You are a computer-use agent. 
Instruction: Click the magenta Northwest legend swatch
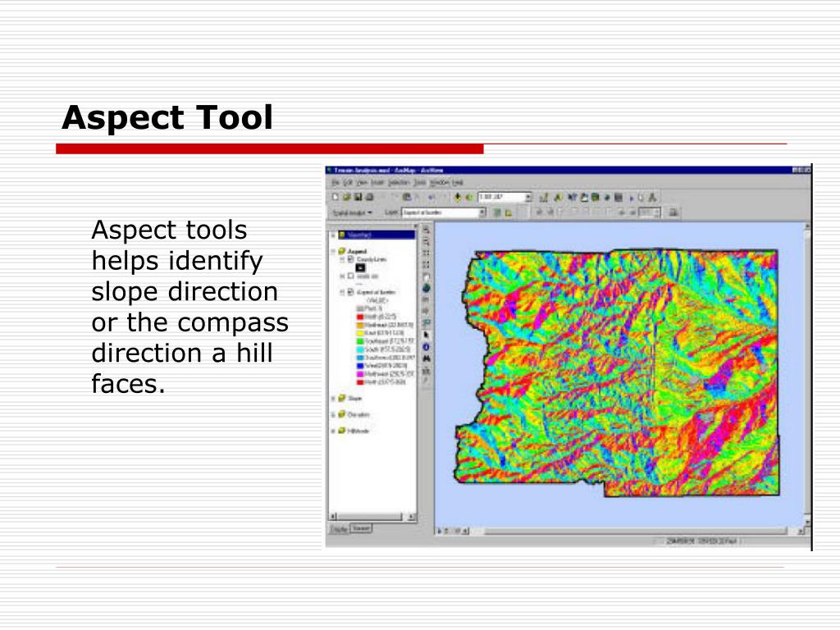point(360,374)
